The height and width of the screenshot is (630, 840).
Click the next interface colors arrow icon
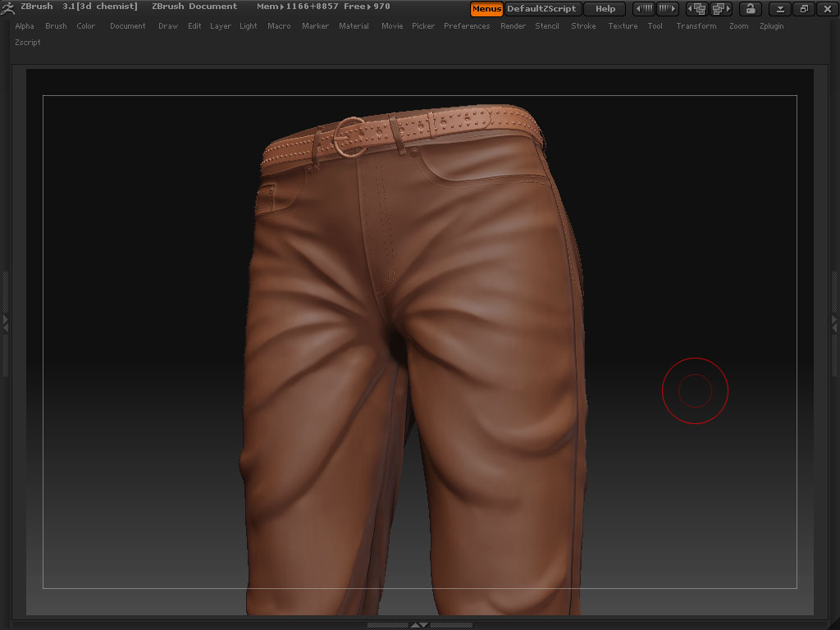point(668,8)
